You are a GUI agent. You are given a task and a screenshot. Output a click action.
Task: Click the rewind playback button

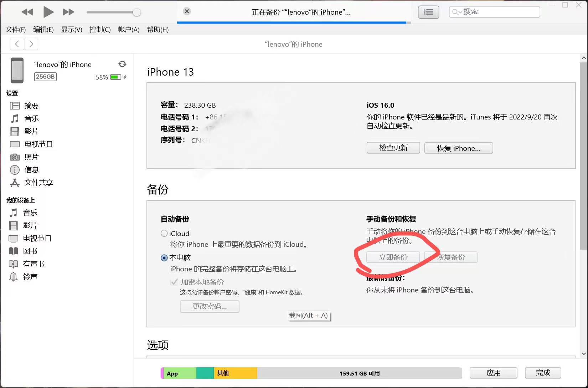27,12
